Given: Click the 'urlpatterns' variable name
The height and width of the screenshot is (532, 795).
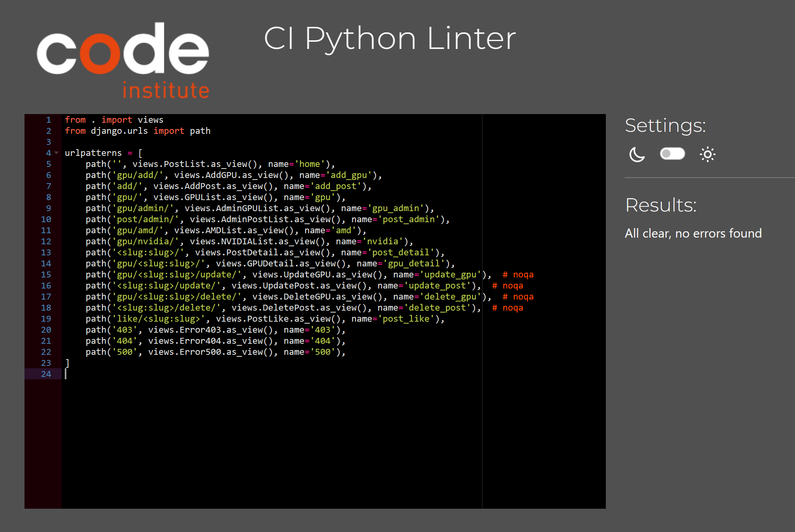Looking at the screenshot, I should pos(93,153).
